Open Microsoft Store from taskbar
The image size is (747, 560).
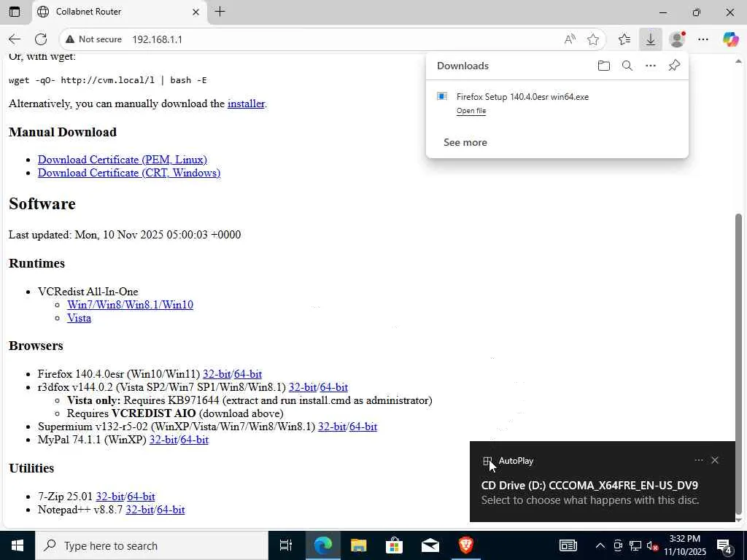(394, 545)
